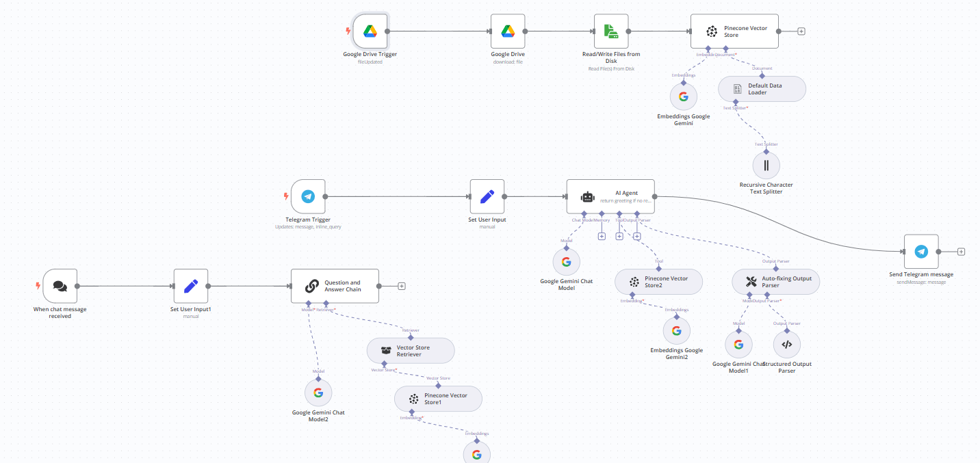Viewport: 980px width, 463px height.
Task: Click the Default Data Loader node
Action: click(762, 89)
